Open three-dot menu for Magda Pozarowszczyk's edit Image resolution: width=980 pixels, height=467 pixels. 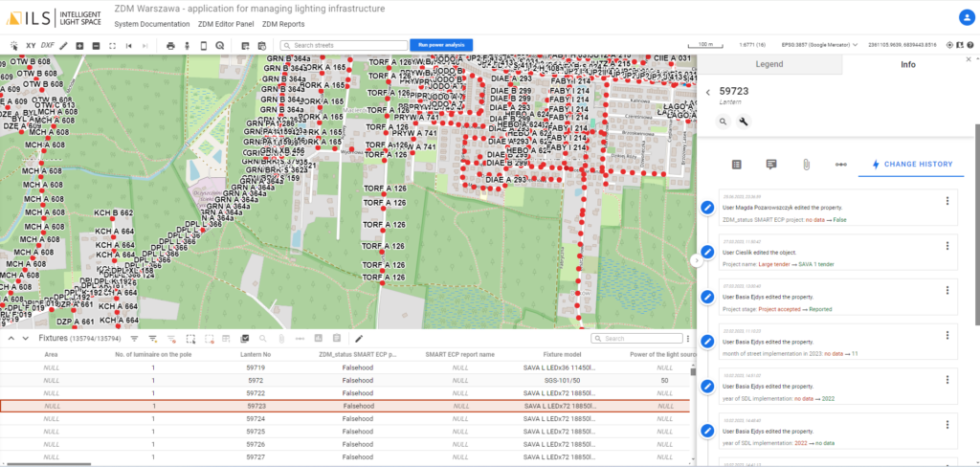[x=947, y=201]
